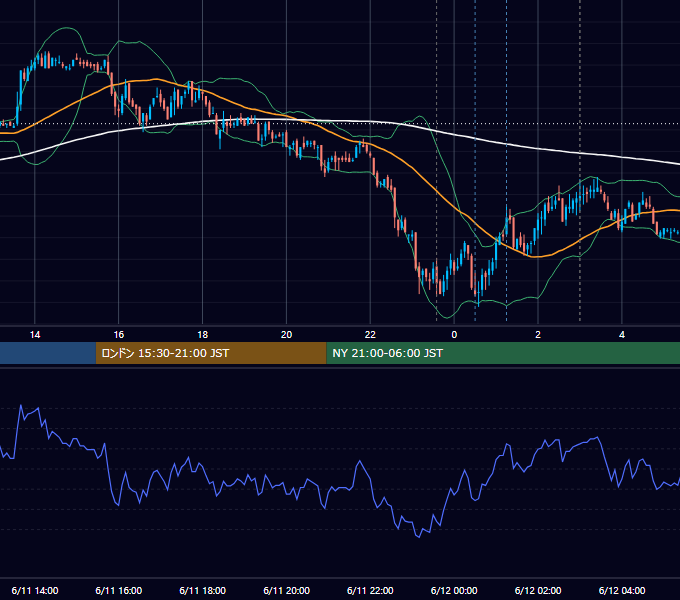Click the 14 hour label on price chart axis

coord(35,335)
